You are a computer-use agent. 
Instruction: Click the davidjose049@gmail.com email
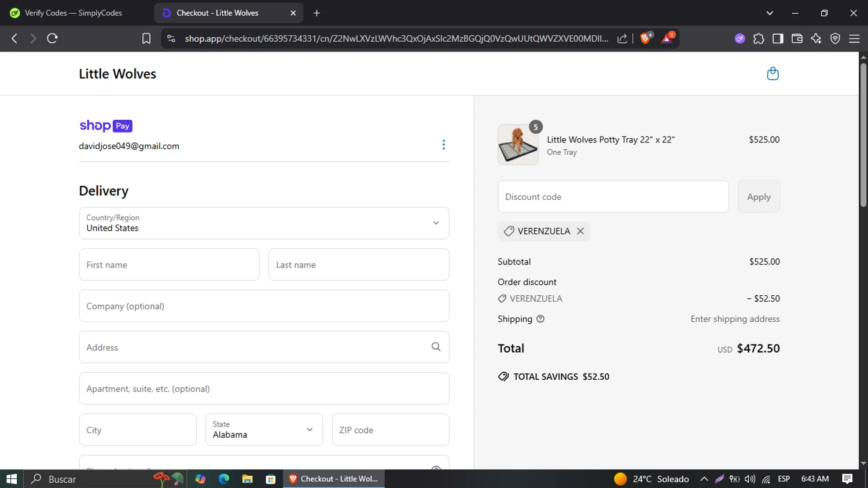(129, 146)
